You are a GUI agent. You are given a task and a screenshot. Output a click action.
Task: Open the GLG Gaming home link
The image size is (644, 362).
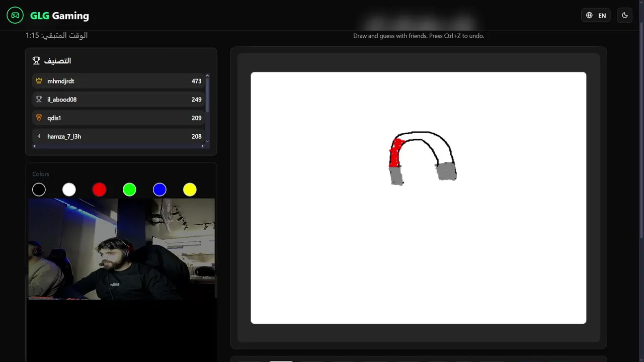(48, 16)
